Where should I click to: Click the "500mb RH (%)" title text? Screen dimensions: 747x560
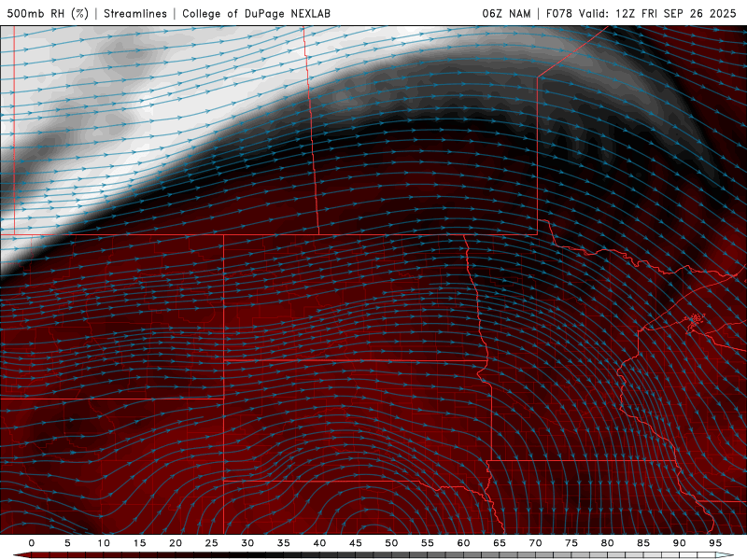[x=49, y=14]
